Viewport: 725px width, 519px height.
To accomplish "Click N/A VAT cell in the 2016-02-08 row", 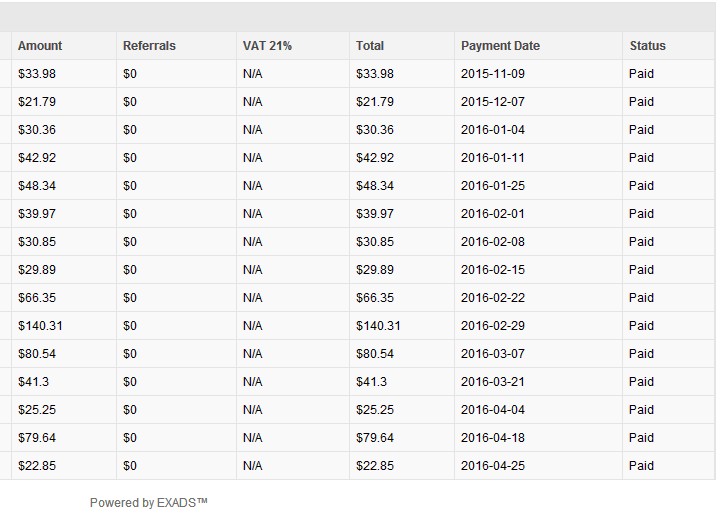I will point(252,242).
